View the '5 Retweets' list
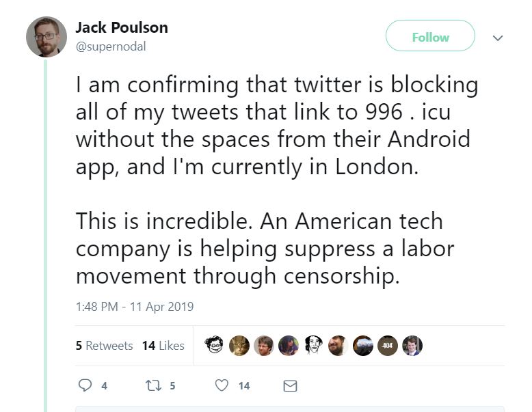The image size is (532, 412). [104, 346]
